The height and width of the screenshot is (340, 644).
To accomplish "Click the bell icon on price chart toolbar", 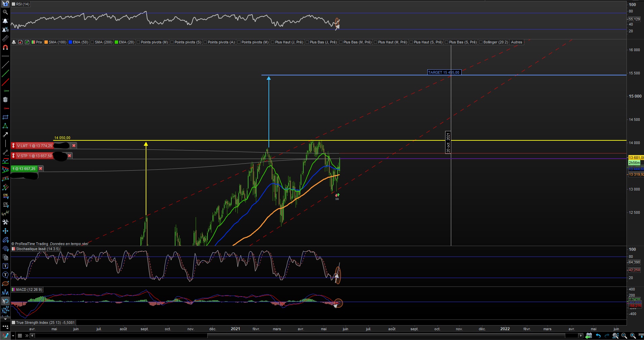I will [x=14, y=42].
